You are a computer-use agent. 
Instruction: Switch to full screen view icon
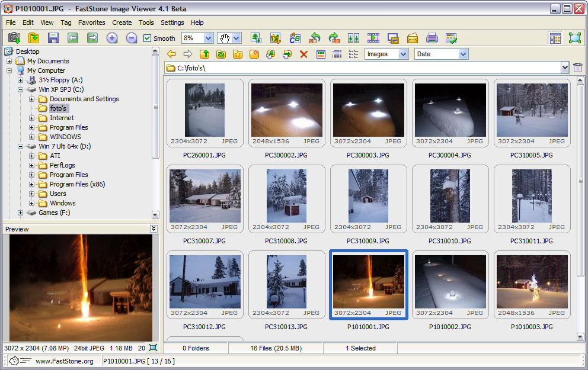[574, 38]
